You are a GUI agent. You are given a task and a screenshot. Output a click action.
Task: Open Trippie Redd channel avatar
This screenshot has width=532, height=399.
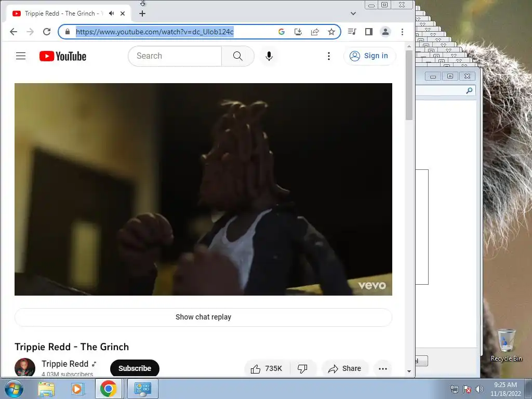click(x=25, y=367)
